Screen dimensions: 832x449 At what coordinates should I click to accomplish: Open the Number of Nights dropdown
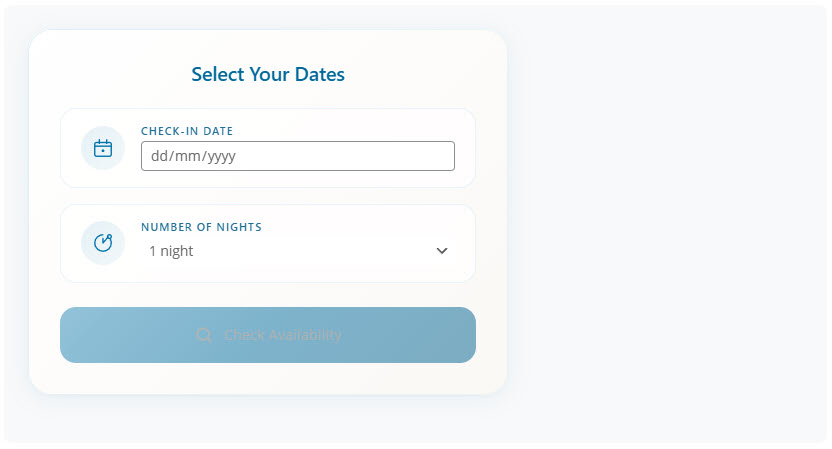pos(297,251)
